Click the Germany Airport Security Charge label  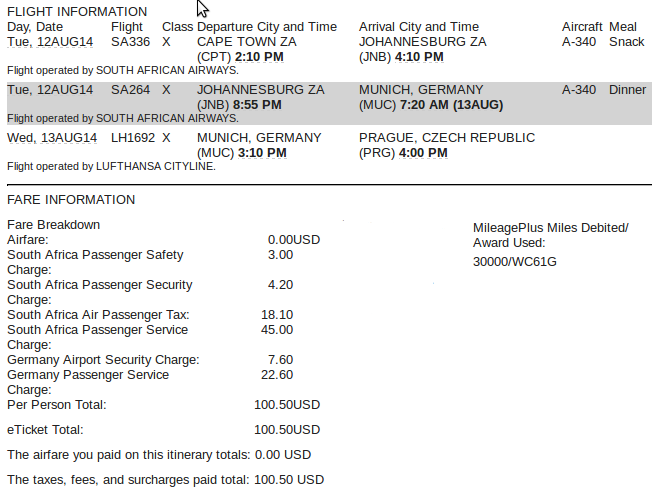[103, 360]
